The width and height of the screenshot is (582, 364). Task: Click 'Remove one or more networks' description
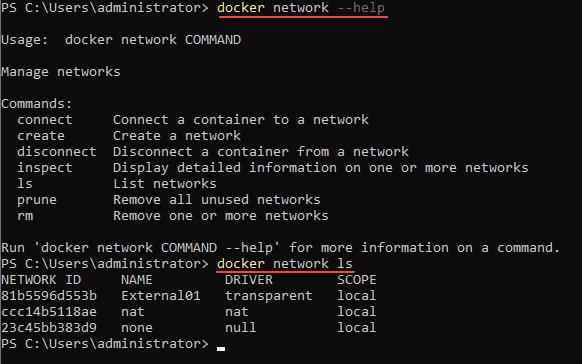click(221, 216)
